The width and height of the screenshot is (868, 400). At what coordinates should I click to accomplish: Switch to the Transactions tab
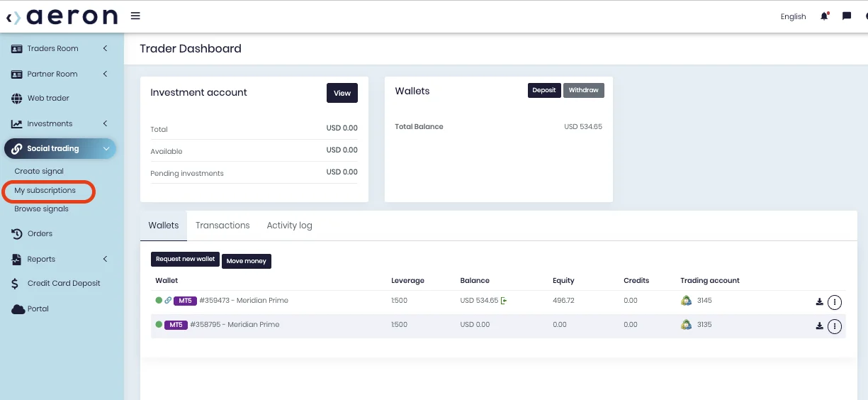tap(222, 226)
